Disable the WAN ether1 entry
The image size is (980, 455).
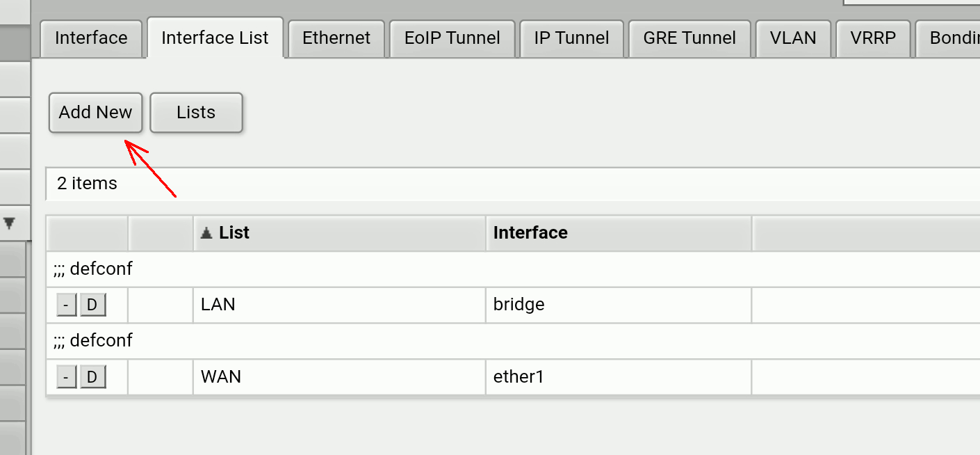point(92,377)
